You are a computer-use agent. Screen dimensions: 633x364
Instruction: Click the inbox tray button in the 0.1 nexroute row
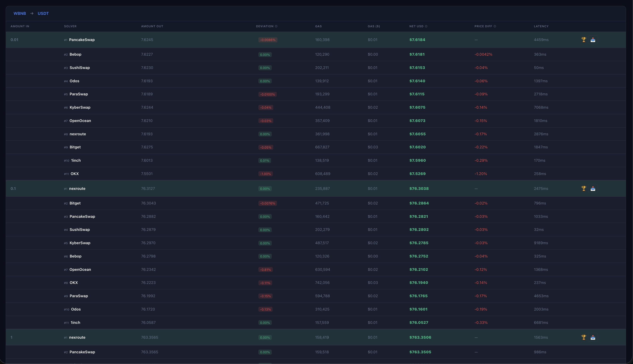tap(593, 189)
